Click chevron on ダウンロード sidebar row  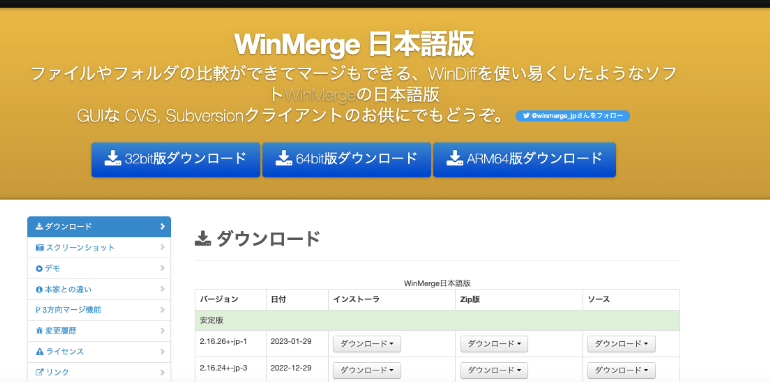point(163,226)
